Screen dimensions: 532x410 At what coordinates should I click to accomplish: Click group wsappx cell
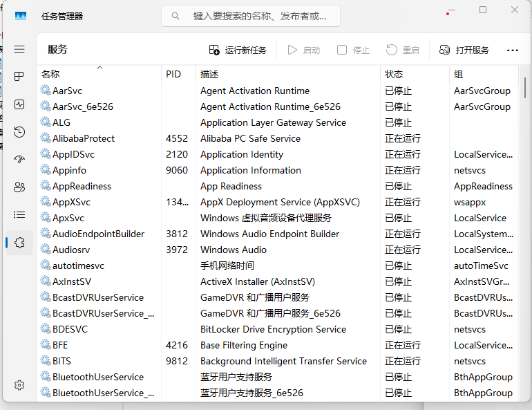(x=470, y=203)
